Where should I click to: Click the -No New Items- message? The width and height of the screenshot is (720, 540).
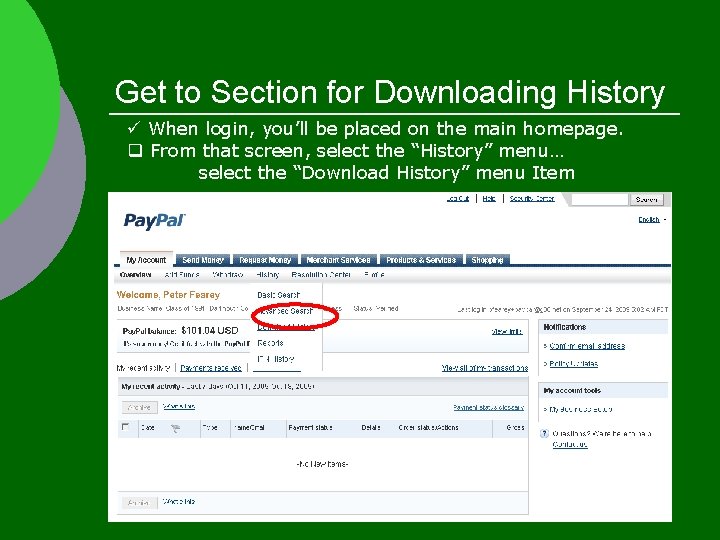(x=322, y=464)
